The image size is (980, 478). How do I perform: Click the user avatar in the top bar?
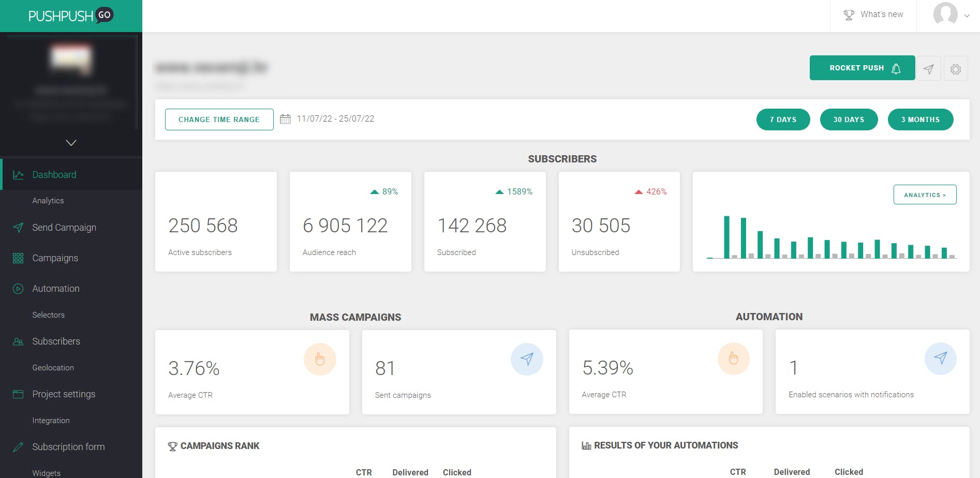945,14
